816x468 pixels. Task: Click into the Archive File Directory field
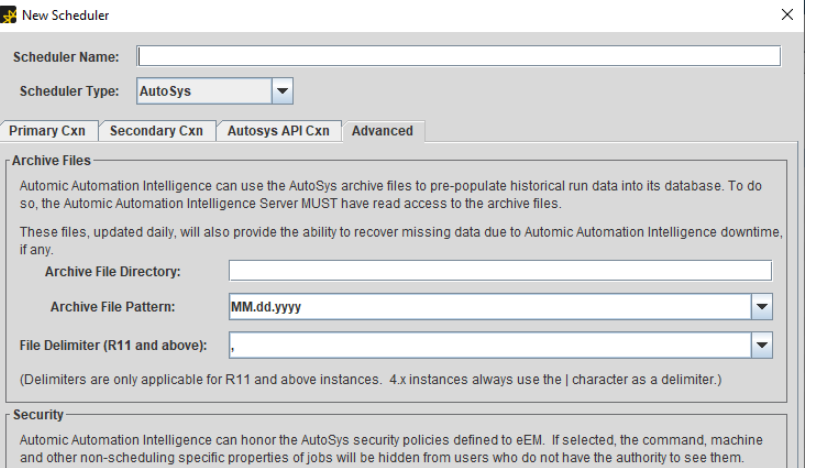coord(500,270)
